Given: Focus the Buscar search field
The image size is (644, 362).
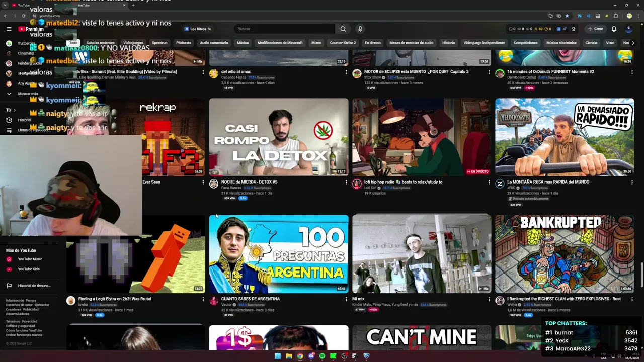Looking at the screenshot, I should (x=284, y=29).
